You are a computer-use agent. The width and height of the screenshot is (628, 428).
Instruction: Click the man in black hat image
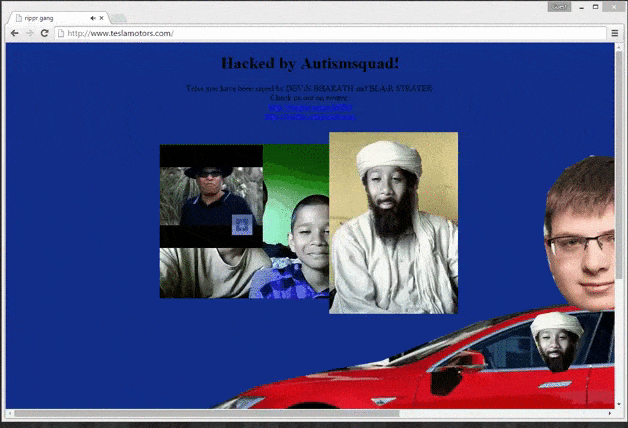211,196
